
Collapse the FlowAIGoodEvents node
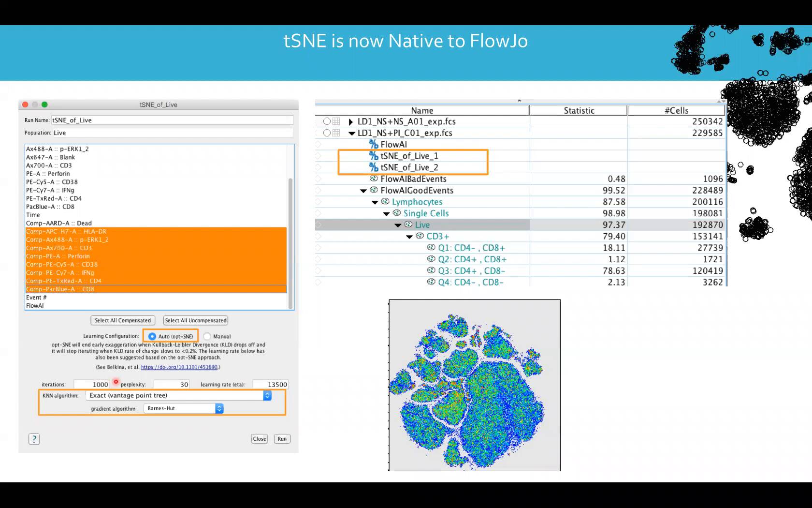pos(363,191)
